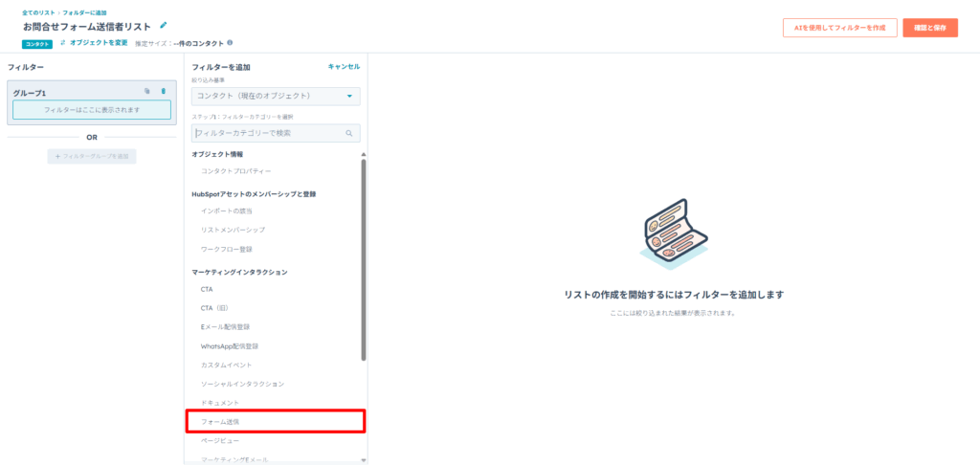Select コンタクトプロパティー filter category

[236, 170]
